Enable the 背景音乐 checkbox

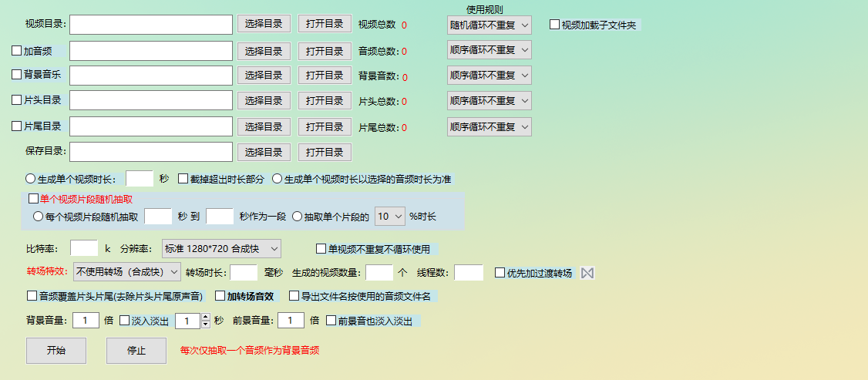pos(17,73)
